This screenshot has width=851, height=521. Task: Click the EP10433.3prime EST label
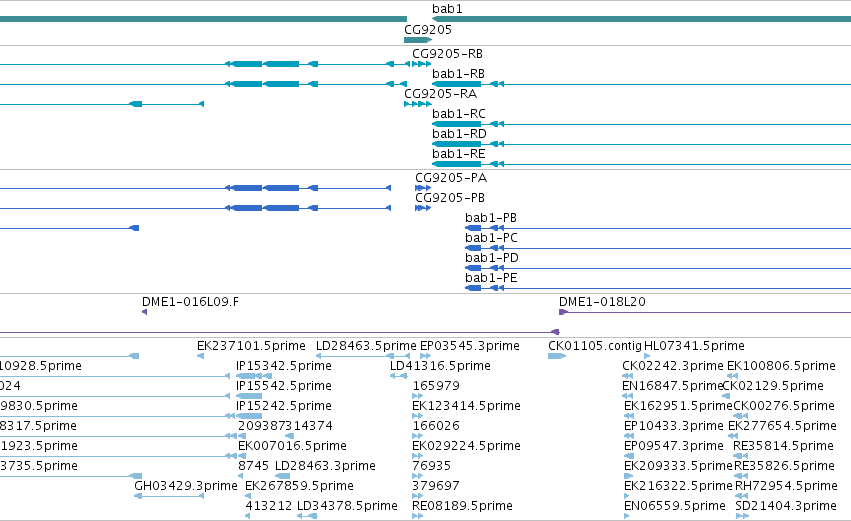[x=674, y=426]
